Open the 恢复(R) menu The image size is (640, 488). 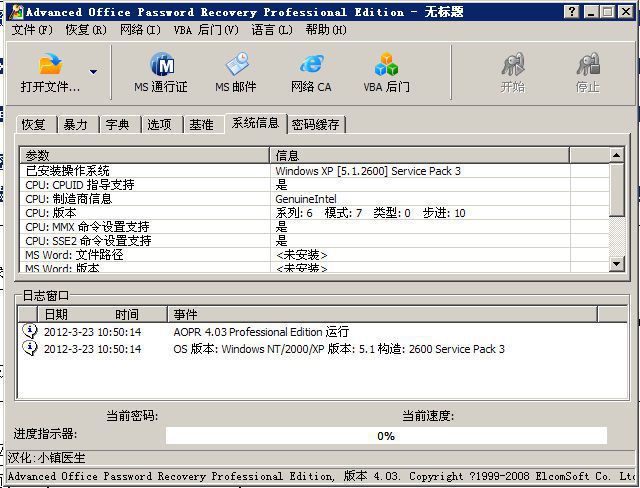click(86, 30)
